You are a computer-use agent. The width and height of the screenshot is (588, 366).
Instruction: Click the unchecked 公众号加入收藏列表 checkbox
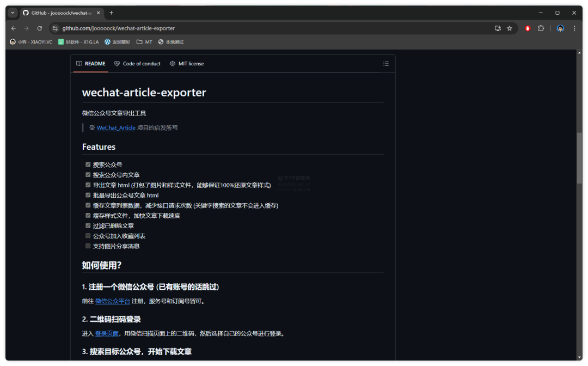[88, 235]
